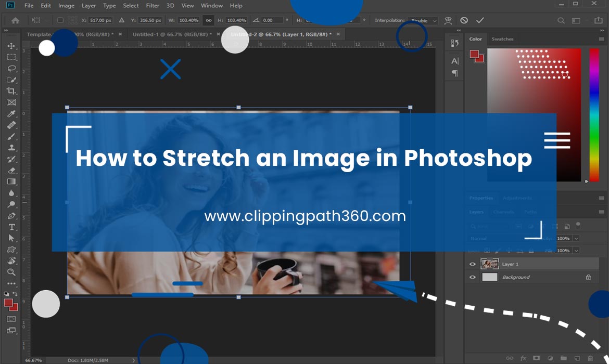Toggle maintain aspect ratio link
The height and width of the screenshot is (364, 609).
[x=209, y=20]
